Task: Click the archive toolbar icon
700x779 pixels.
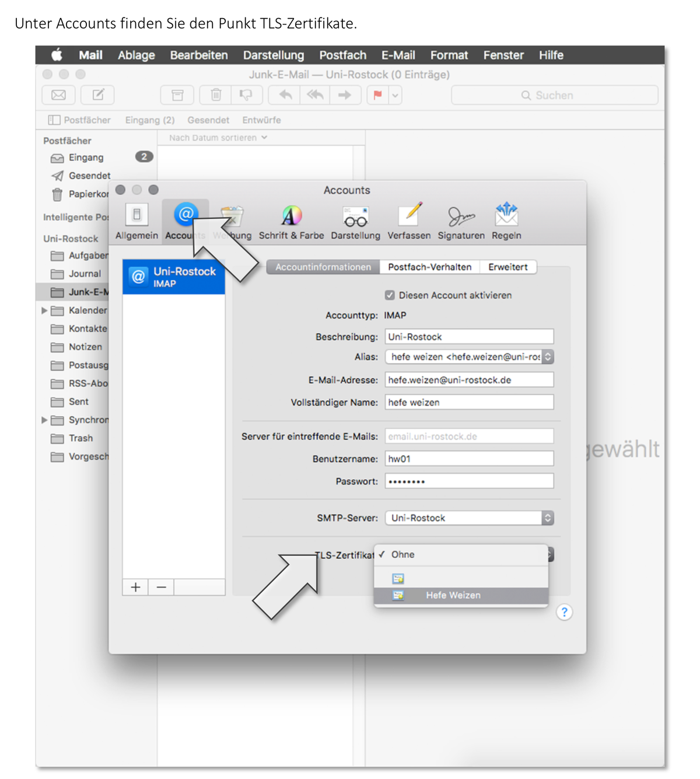Action: (x=177, y=95)
